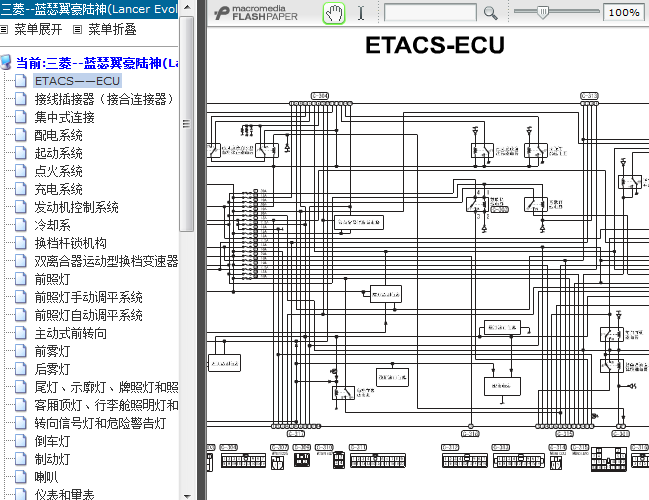Open the 主动式前转向 entry
The width and height of the screenshot is (649, 500).
pos(70,333)
